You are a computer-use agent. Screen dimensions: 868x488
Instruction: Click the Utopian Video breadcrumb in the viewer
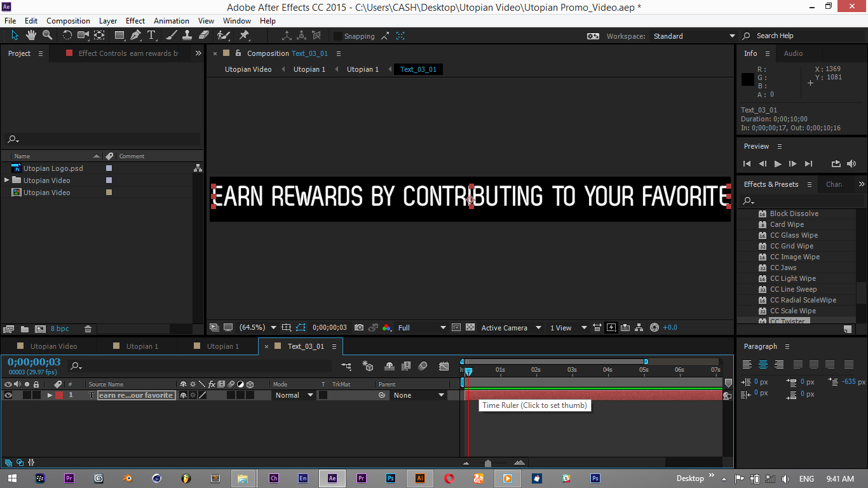point(248,69)
